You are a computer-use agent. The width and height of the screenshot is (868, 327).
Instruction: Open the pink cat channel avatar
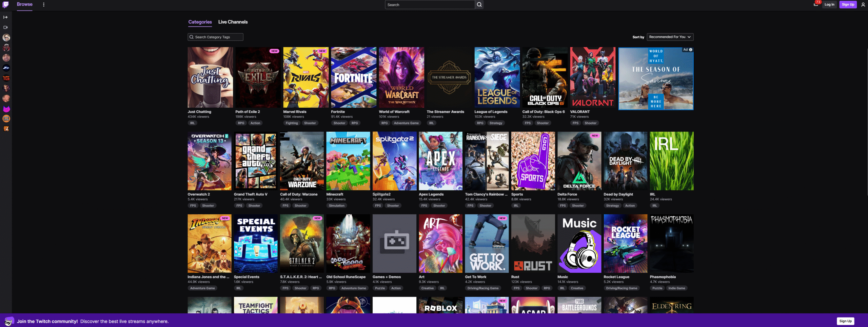(x=6, y=109)
